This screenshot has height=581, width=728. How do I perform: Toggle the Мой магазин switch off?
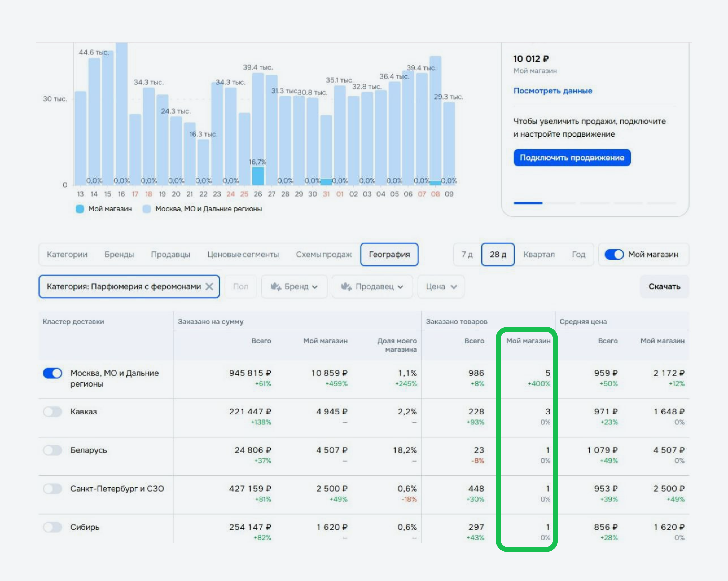click(614, 255)
